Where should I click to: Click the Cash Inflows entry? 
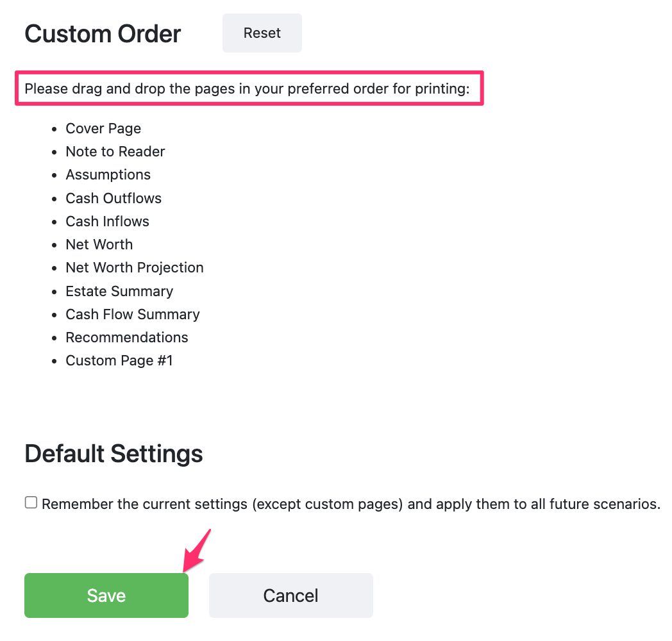107,222
